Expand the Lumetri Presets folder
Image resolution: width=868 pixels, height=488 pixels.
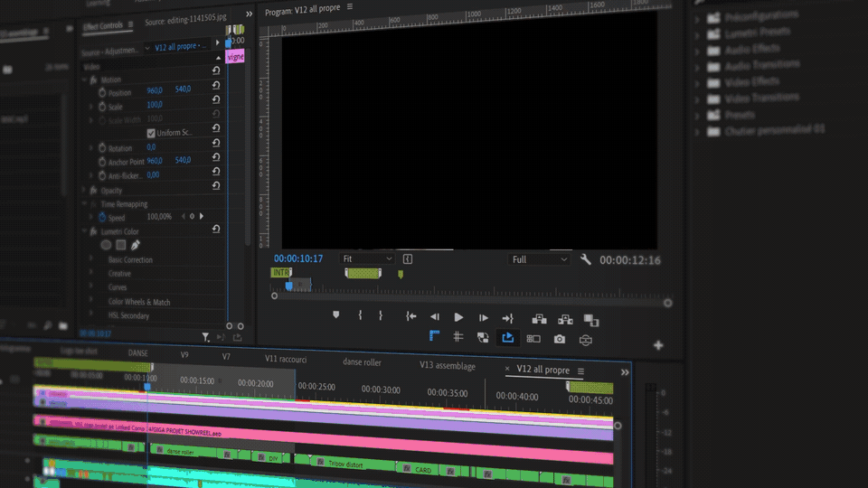pyautogui.click(x=697, y=35)
